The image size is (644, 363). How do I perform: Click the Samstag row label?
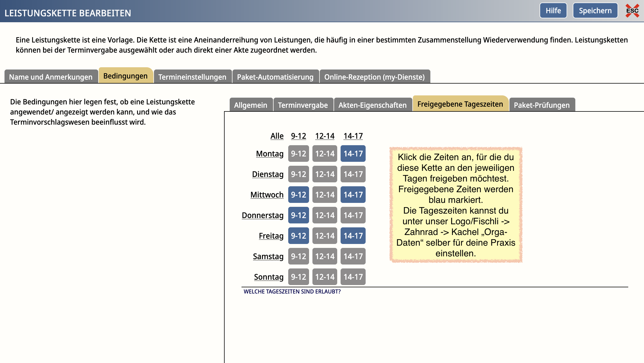[x=268, y=256]
